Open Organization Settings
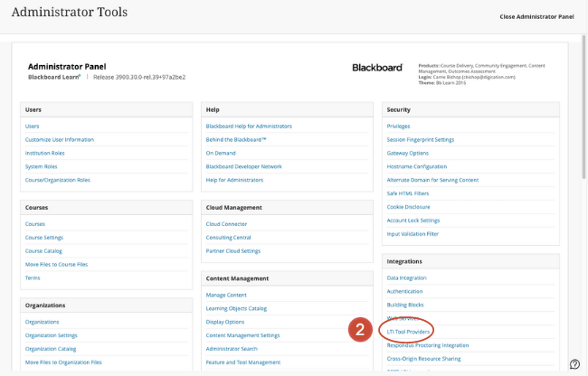Screen dimensions: 588x376 pyautogui.click(x=51, y=335)
